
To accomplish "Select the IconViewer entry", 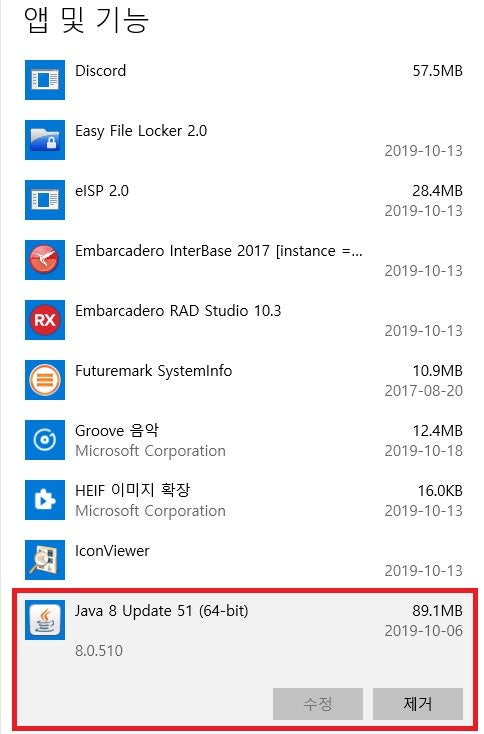I will point(112,550).
